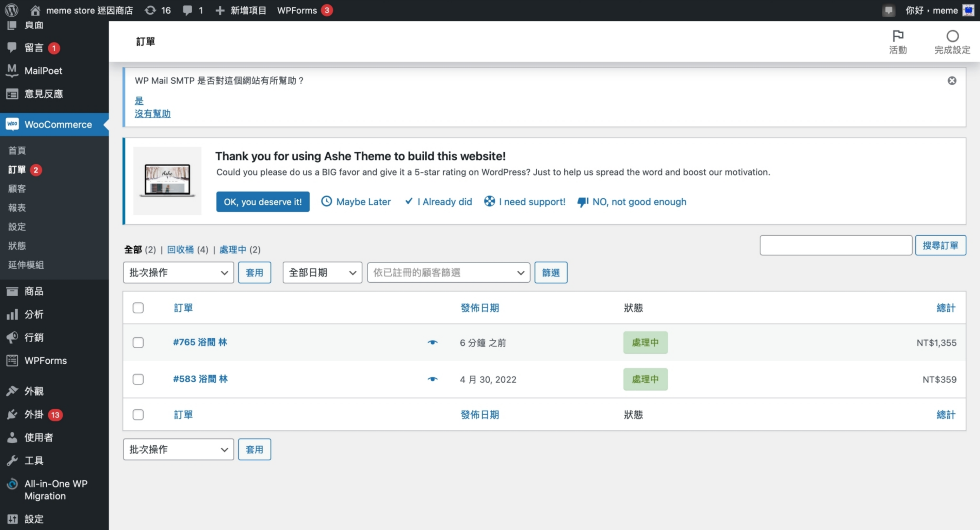Dismiss the WP Mail SMTP notice

[x=951, y=81]
